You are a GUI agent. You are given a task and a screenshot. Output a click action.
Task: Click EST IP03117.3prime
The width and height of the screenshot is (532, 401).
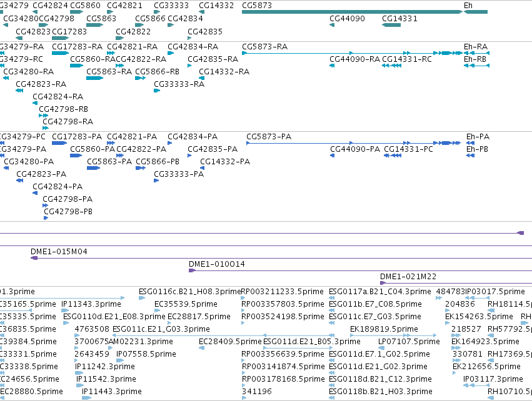point(476,386)
